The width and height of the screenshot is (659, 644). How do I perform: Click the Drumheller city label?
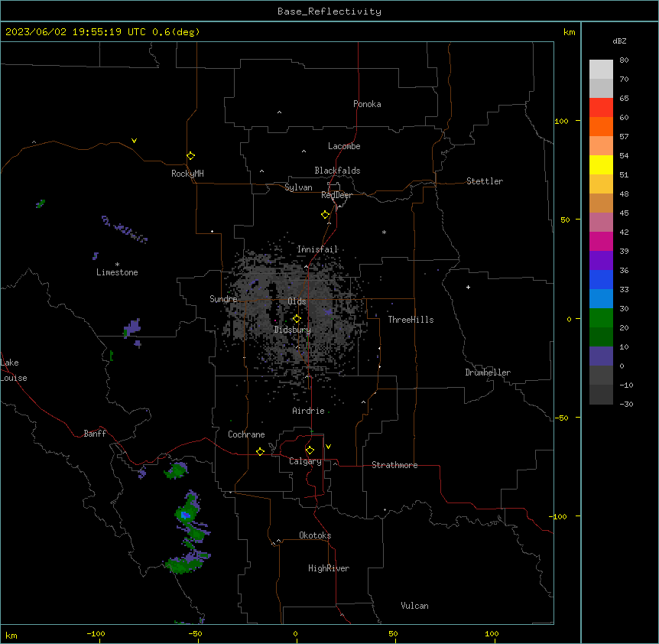tap(488, 372)
